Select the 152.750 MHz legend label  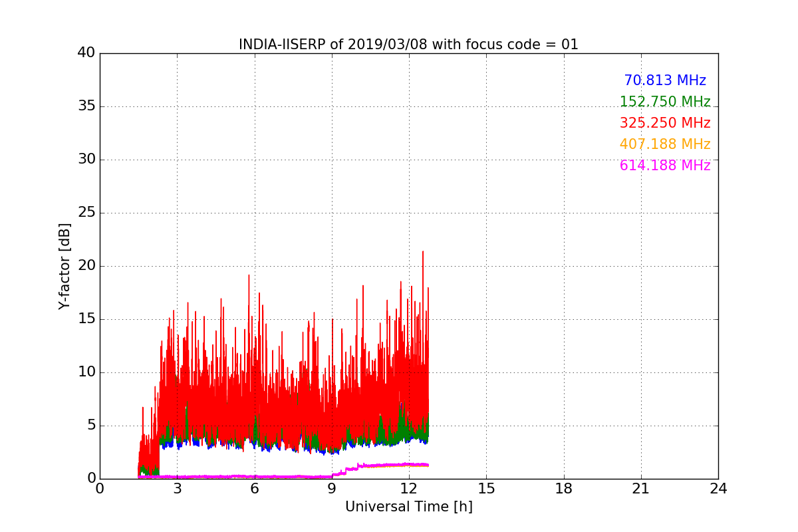click(x=665, y=102)
